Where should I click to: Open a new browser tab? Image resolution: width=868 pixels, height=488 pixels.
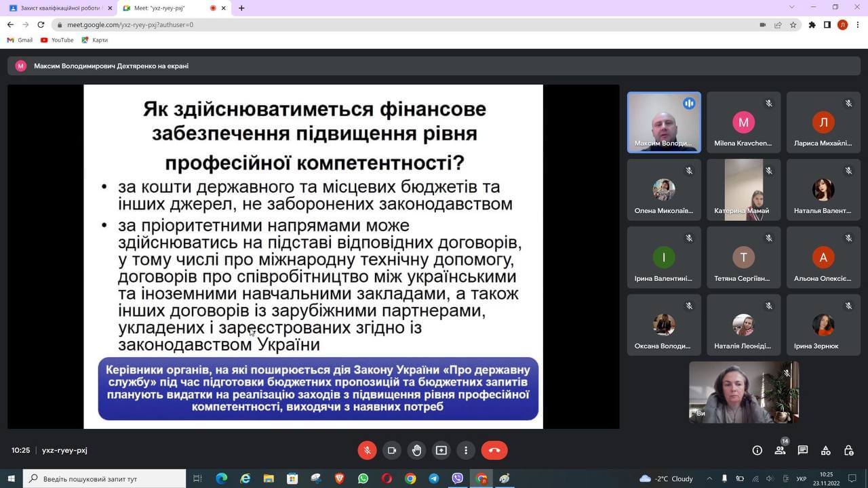click(241, 8)
